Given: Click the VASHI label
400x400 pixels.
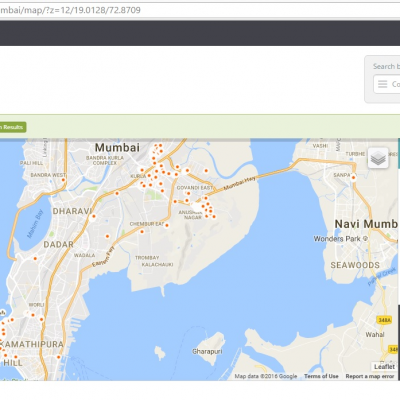Looking at the screenshot, I should [320, 146].
